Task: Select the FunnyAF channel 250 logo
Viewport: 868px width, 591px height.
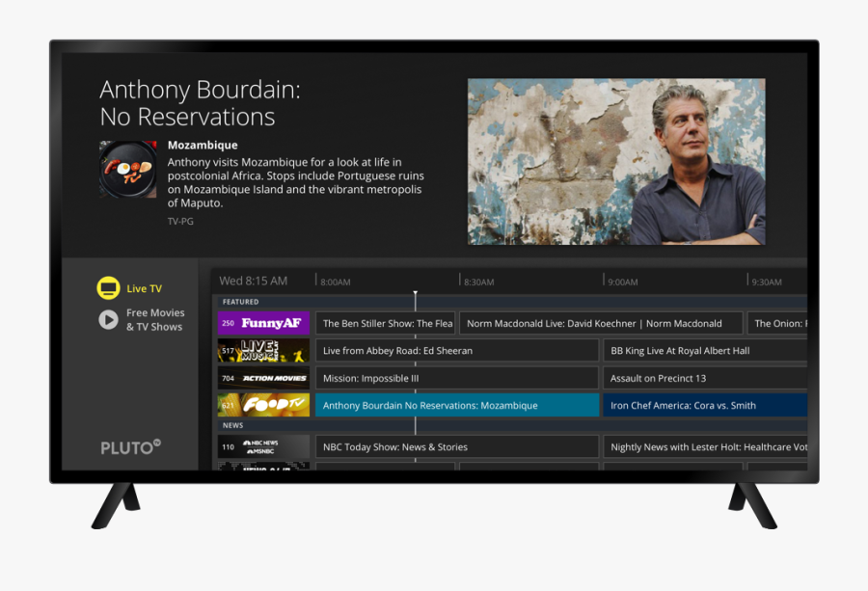Action: point(263,323)
